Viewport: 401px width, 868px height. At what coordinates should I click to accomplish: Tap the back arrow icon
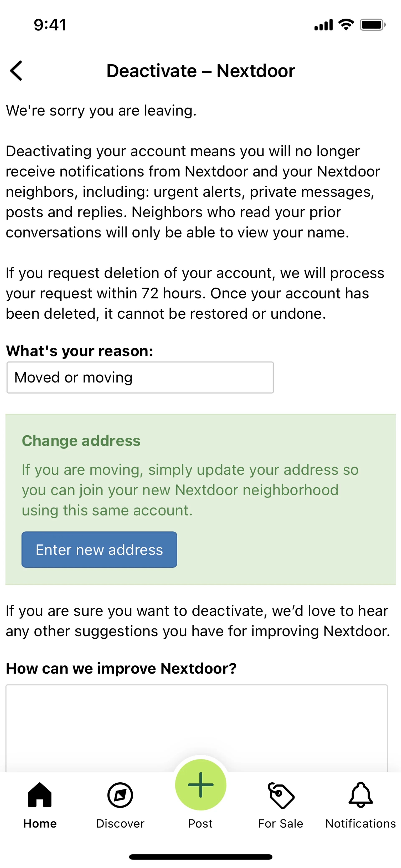[x=16, y=71]
